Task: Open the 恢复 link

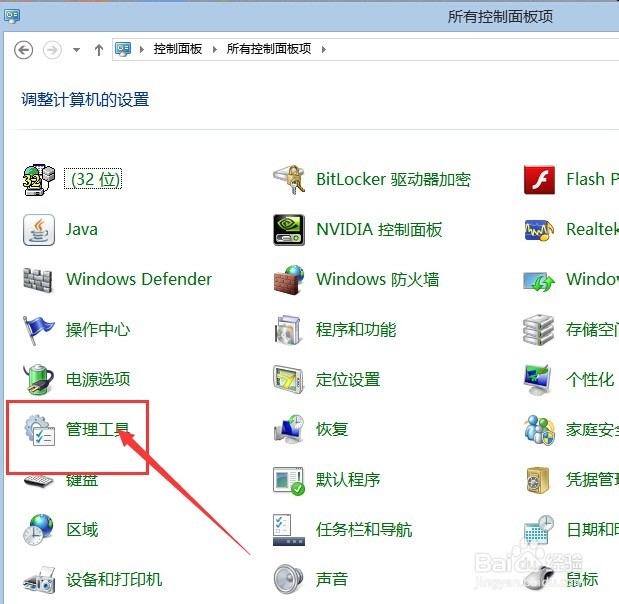Action: (x=332, y=429)
